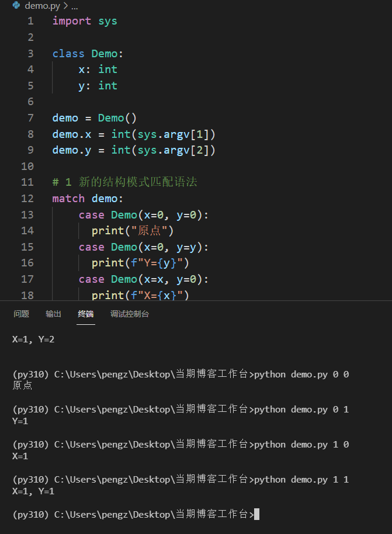Click the 'class Demo:' code line
The image size is (392, 534).
(88, 54)
